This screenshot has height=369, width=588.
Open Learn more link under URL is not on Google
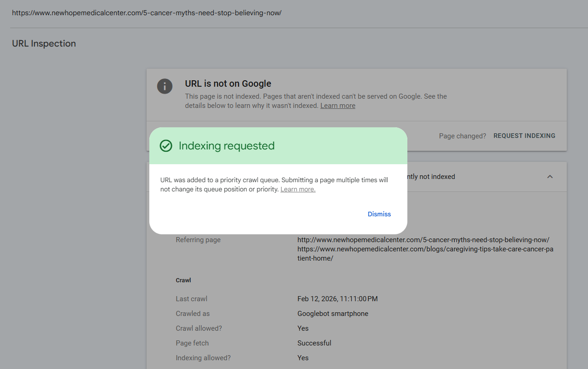click(338, 106)
